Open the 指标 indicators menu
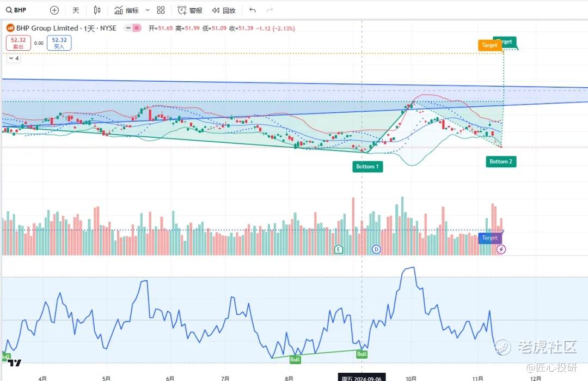Screen dimensions: 588x381 [127, 10]
